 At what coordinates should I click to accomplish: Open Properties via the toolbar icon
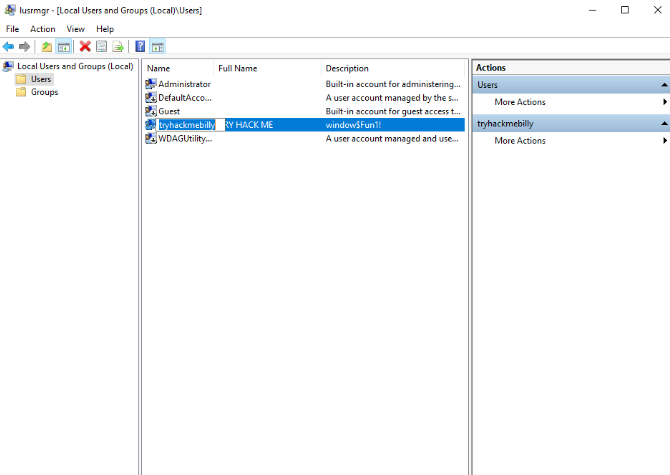(x=101, y=46)
